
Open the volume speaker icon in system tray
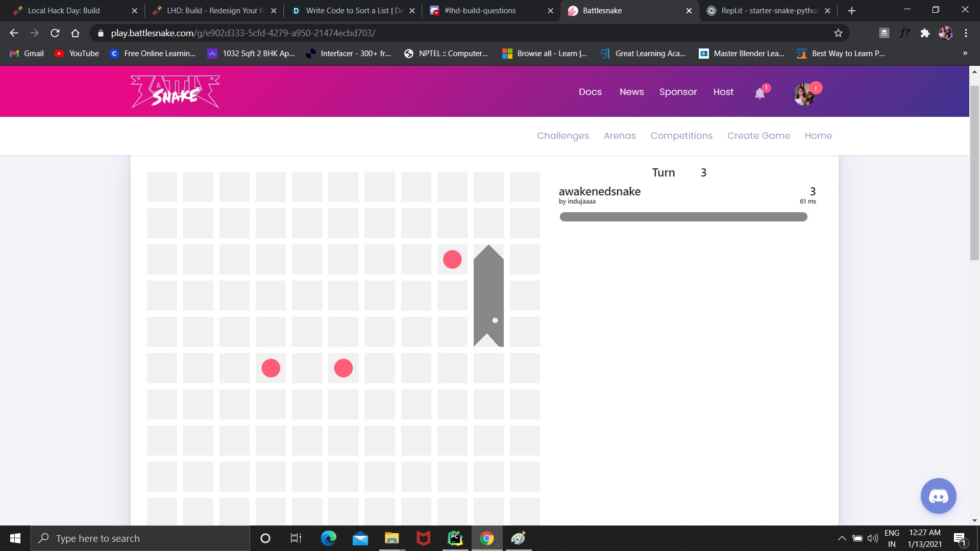873,538
